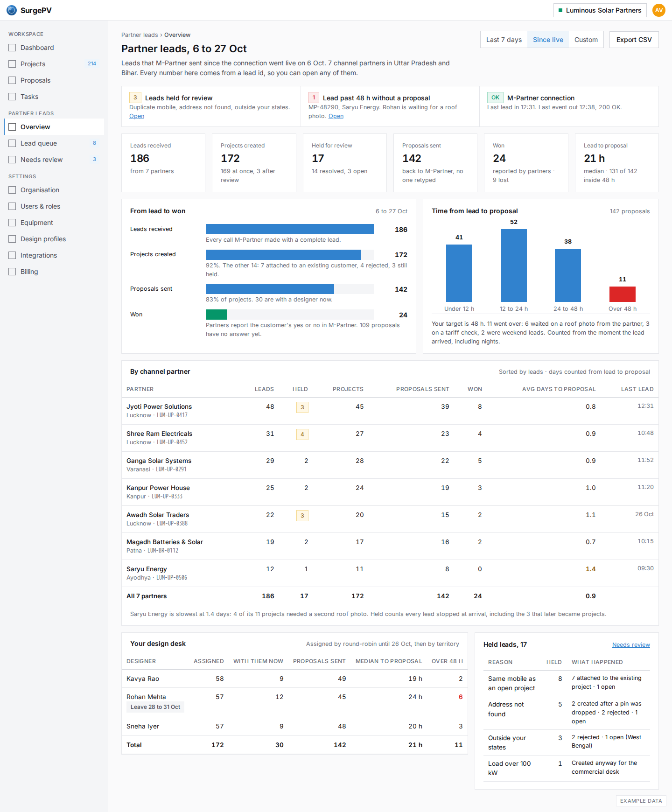Click the Proposals sent funnel bar

(270, 289)
